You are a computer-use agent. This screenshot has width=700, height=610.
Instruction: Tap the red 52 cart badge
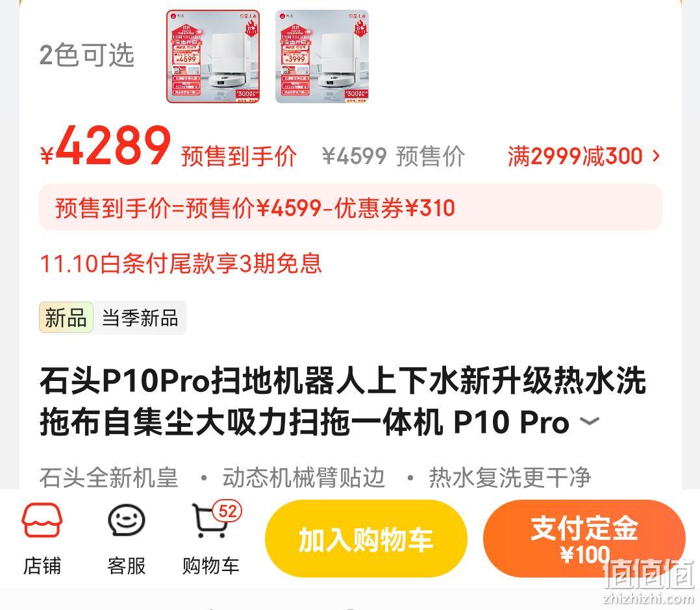tap(227, 511)
